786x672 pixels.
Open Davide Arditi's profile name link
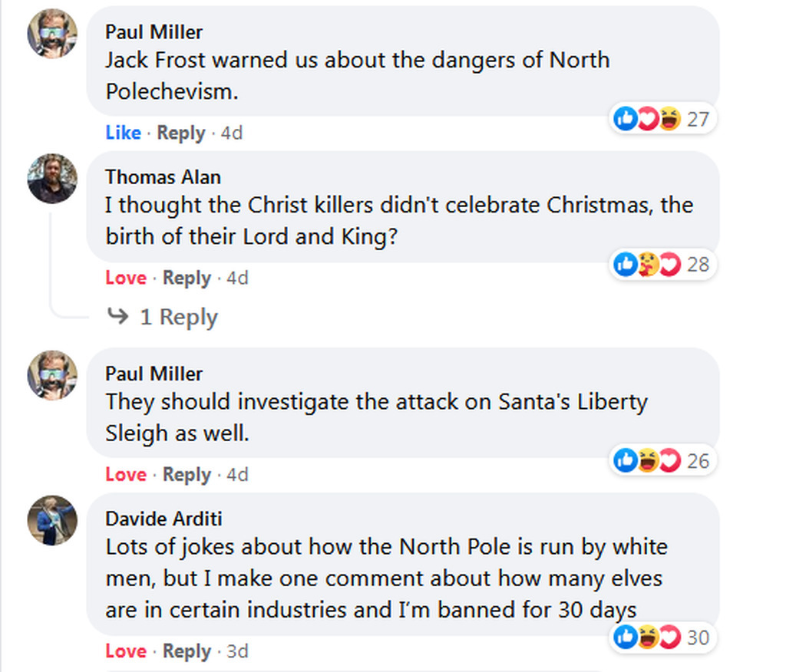coord(163,519)
